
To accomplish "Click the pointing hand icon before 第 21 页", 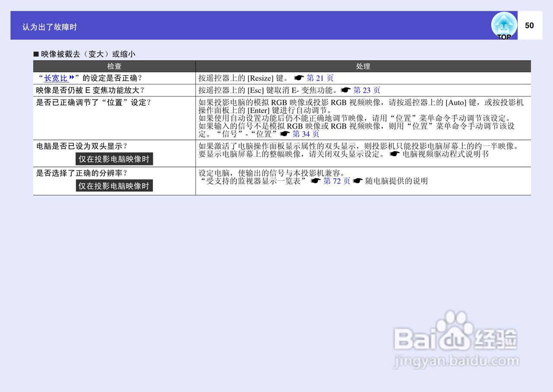I will pyautogui.click(x=299, y=78).
